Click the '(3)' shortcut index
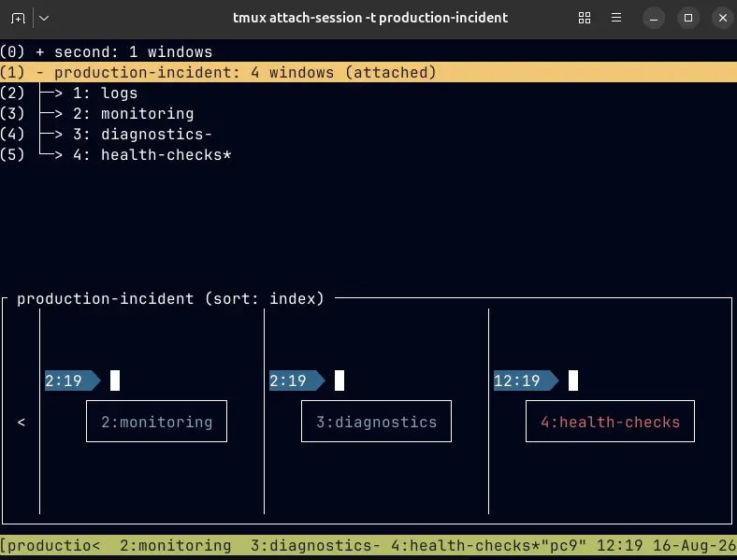The height and width of the screenshot is (560, 737). pyautogui.click(x=12, y=114)
